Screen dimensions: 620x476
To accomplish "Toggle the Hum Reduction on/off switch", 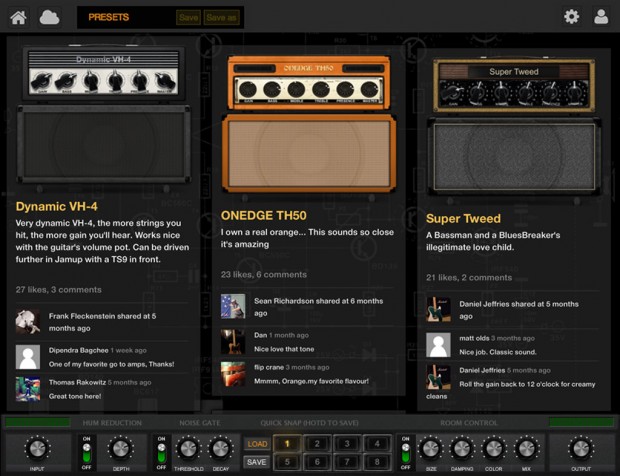I will click(x=86, y=451).
